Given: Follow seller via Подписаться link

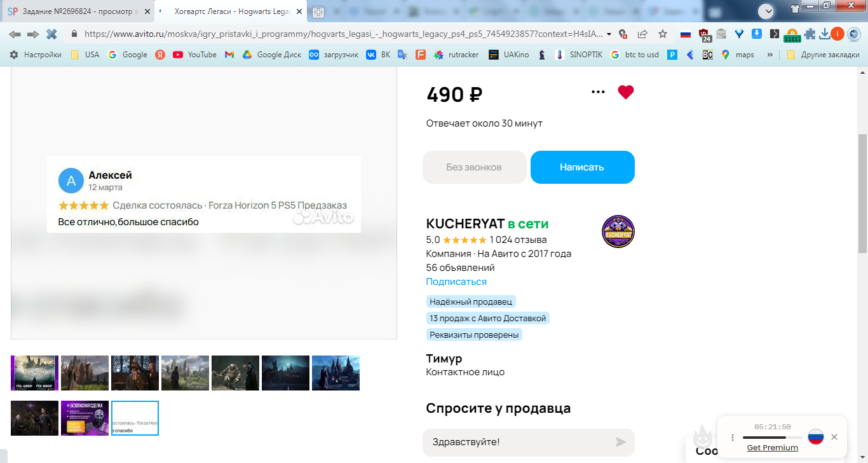Looking at the screenshot, I should [x=456, y=282].
